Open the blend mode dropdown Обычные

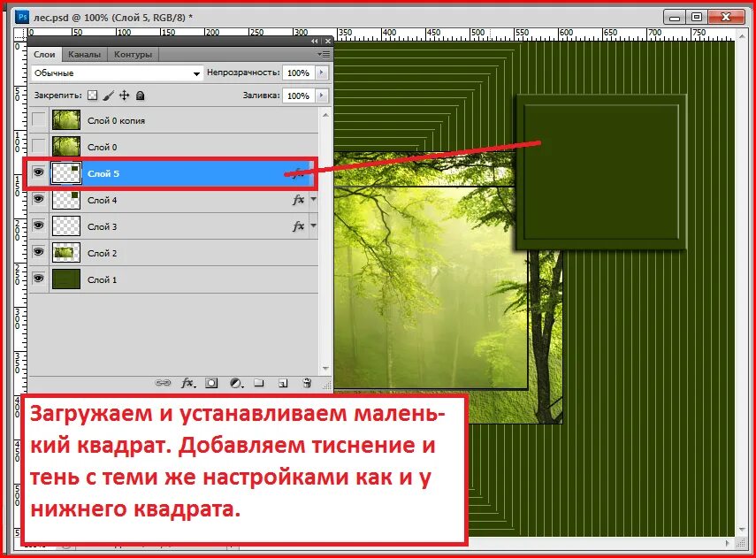pos(117,73)
